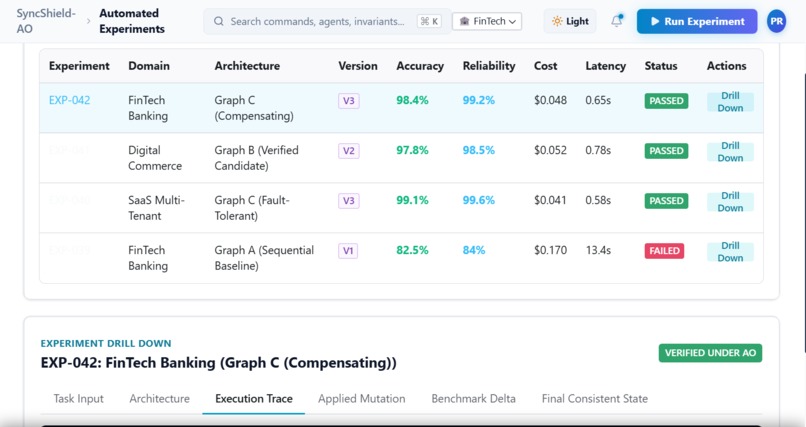This screenshot has height=427, width=806.
Task: Click the V3 badge in EXP-042 row
Action: point(349,101)
